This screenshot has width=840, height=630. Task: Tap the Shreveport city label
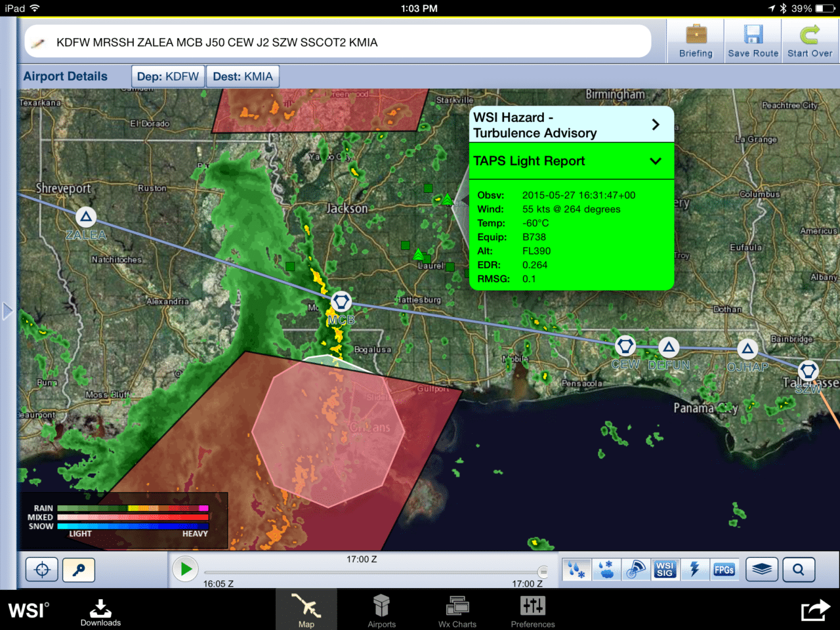pos(63,188)
